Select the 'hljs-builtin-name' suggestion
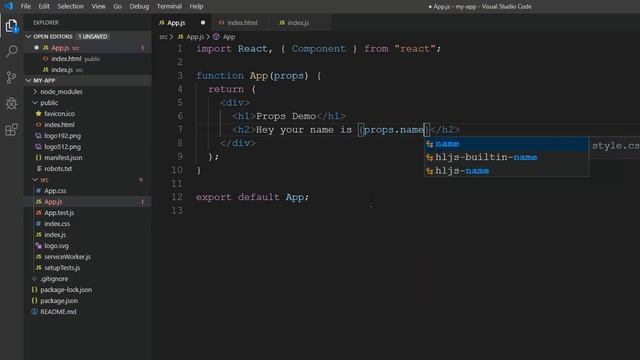640x360 pixels. coord(506,158)
